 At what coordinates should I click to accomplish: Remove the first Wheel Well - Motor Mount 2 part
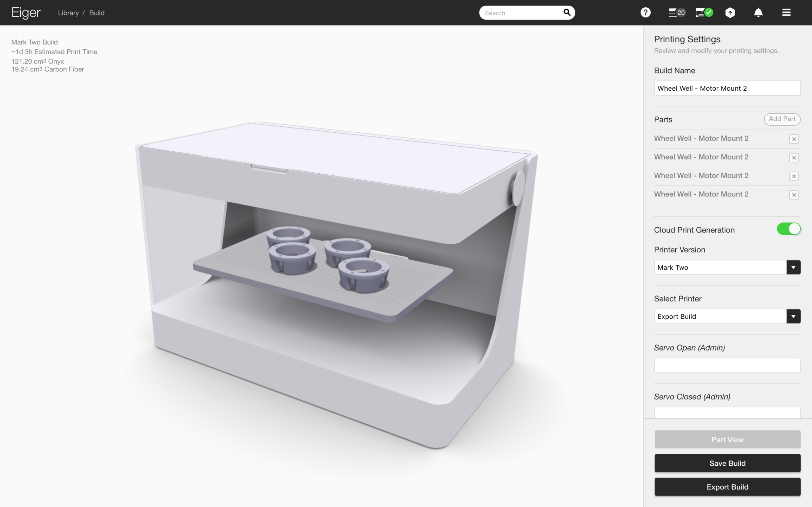[x=794, y=139]
